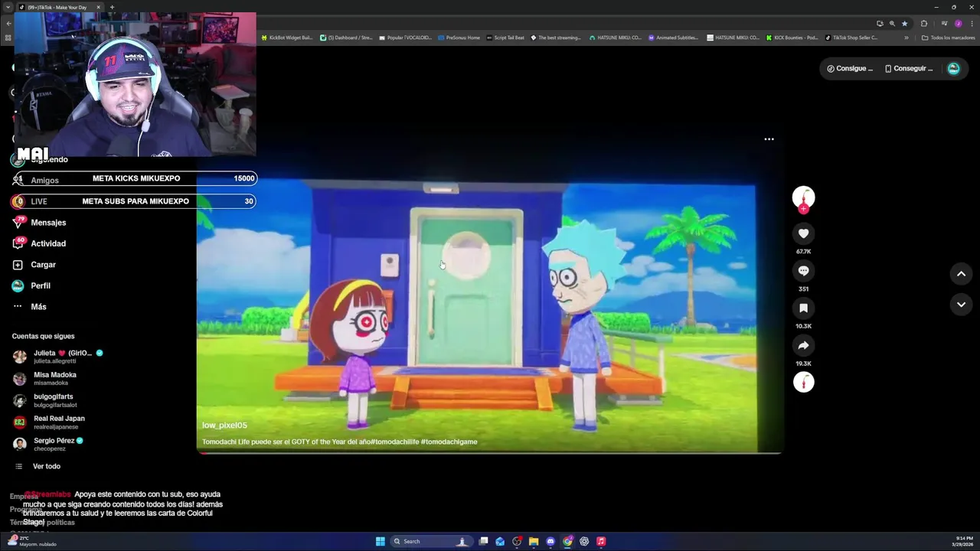980x551 pixels.
Task: Open your TikTok account avatar in the top right
Action: click(x=953, y=68)
